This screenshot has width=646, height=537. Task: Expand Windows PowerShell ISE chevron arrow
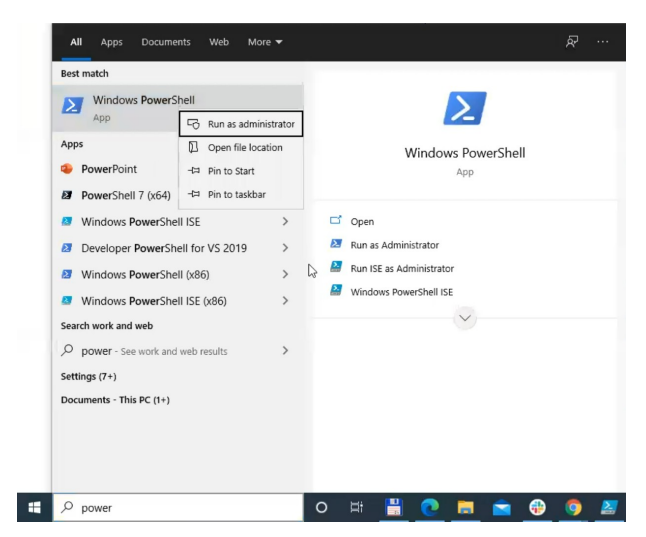[285, 222]
